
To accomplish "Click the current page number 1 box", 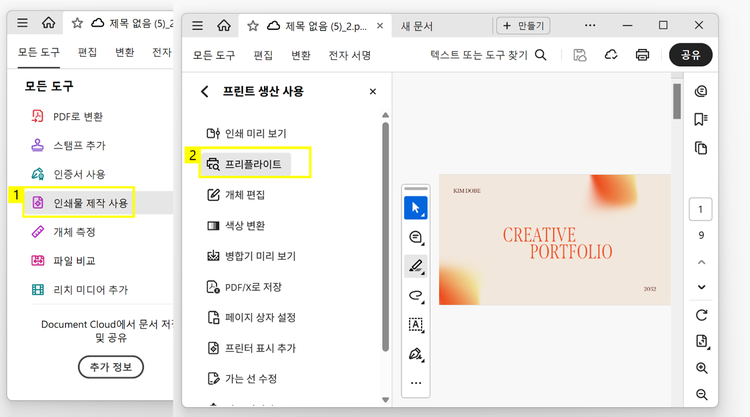I will pos(700,209).
